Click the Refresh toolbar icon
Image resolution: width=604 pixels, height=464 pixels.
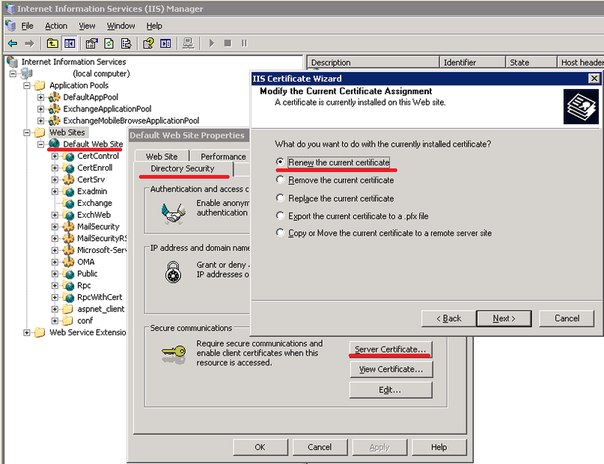tap(109, 43)
